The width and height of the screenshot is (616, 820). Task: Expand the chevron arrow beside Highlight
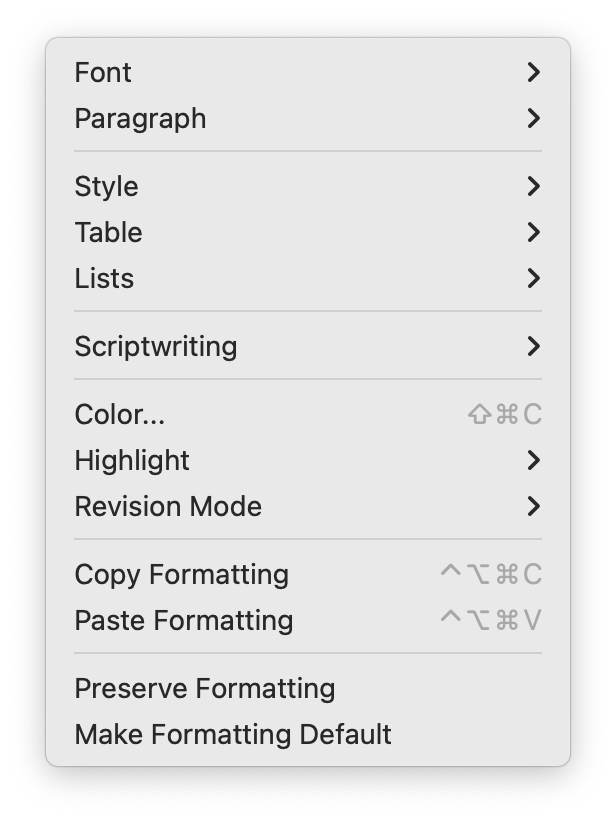(x=533, y=461)
